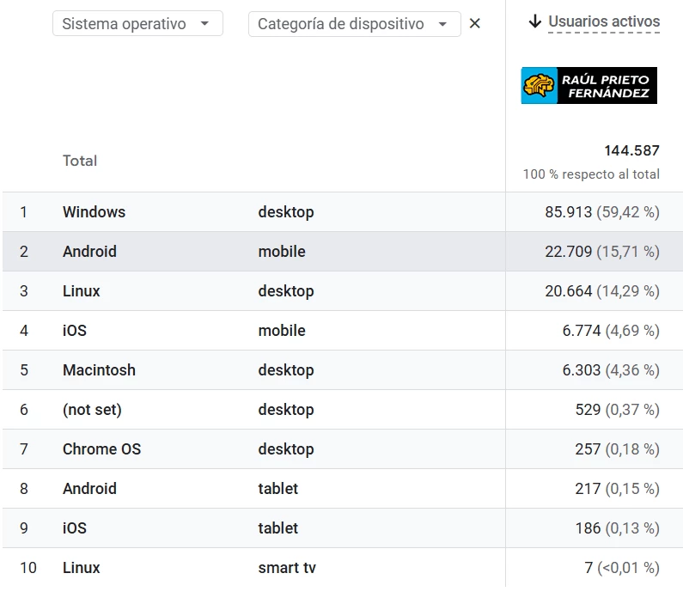Click tablet in the iOS tablet row
This screenshot has height=616, width=683.
pos(277,528)
